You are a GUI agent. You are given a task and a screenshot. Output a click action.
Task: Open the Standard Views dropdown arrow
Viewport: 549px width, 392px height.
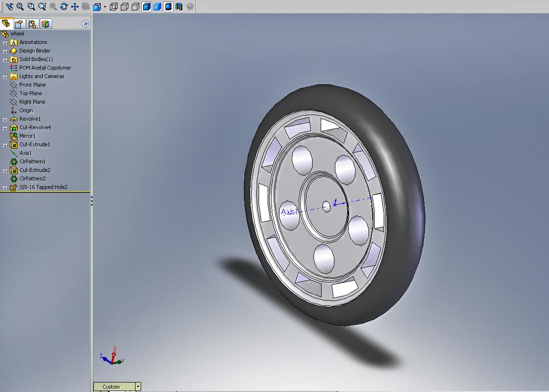105,7
